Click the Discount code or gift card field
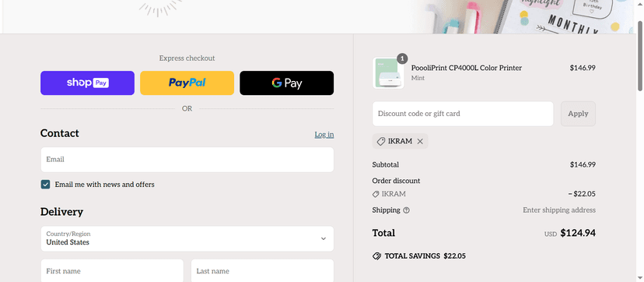 pos(463,114)
